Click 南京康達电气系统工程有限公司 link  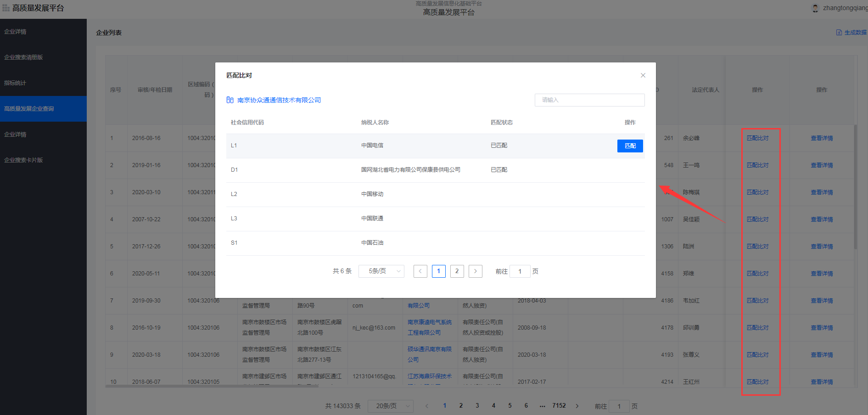pos(430,327)
